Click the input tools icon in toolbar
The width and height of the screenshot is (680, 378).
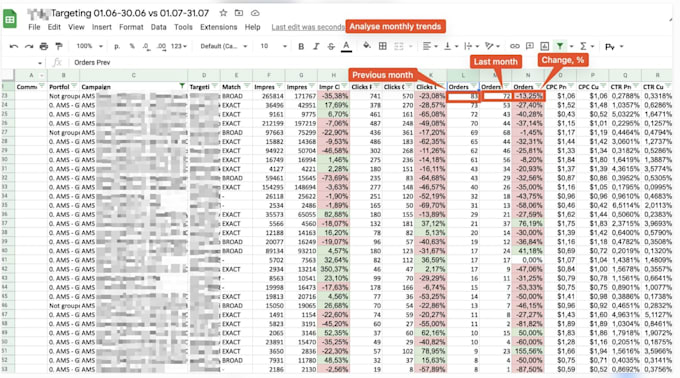click(610, 46)
